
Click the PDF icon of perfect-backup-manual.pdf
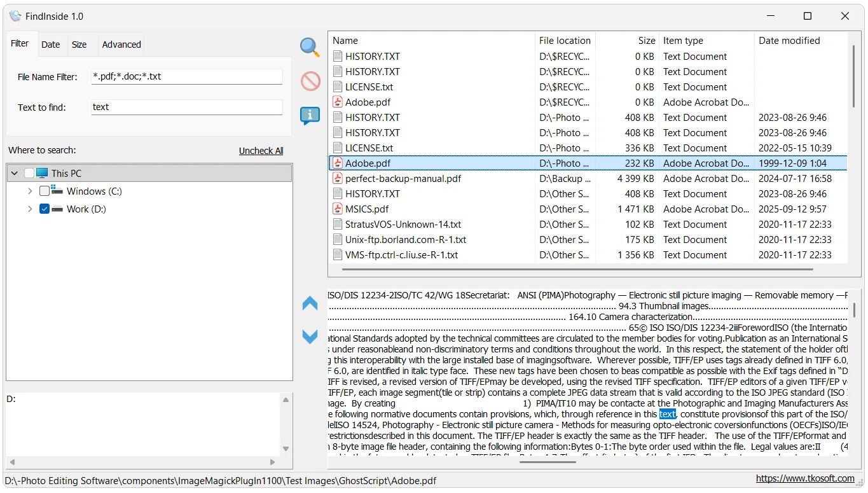[338, 178]
